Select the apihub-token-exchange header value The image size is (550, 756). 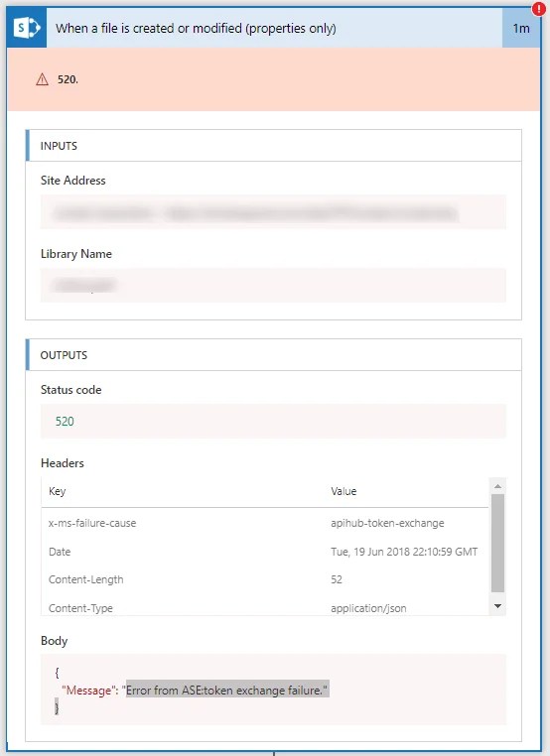coord(387,523)
